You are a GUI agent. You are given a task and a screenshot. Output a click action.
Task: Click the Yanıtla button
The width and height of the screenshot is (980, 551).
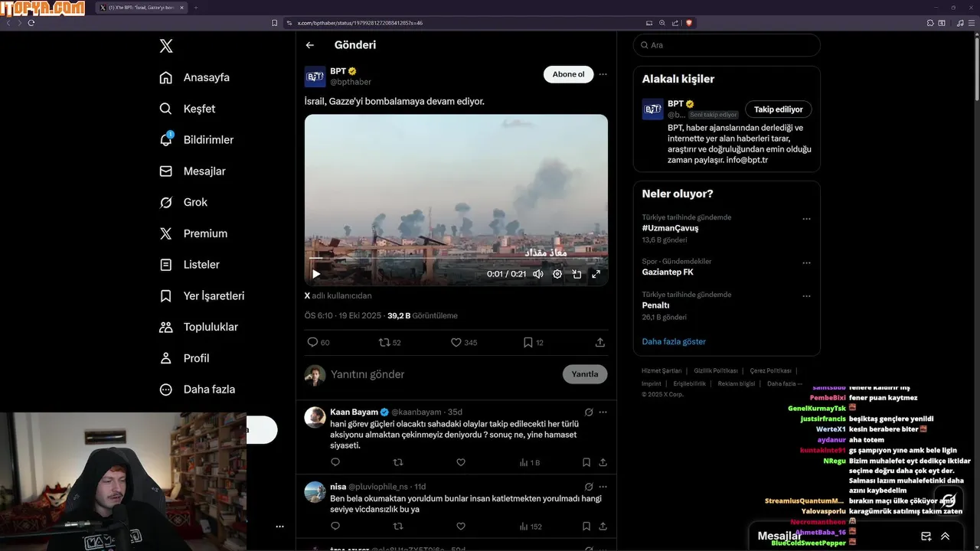(x=585, y=374)
